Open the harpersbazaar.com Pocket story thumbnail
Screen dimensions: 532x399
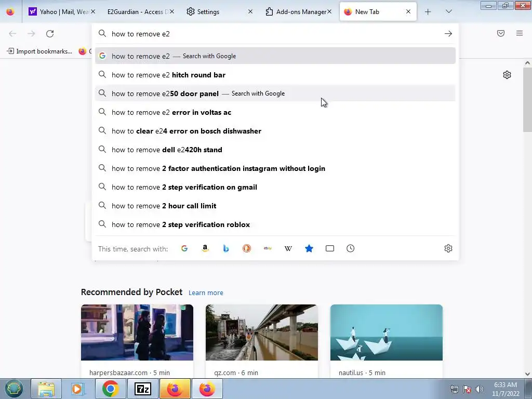click(x=137, y=332)
